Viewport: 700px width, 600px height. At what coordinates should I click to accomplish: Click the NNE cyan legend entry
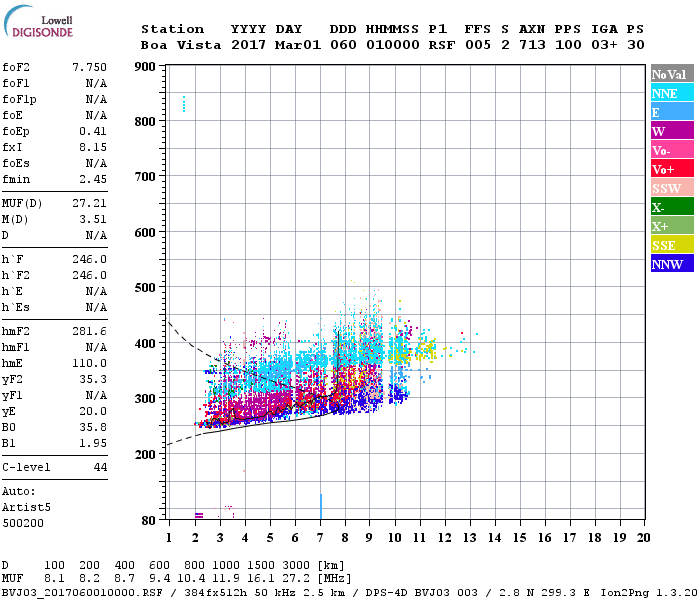click(x=671, y=93)
